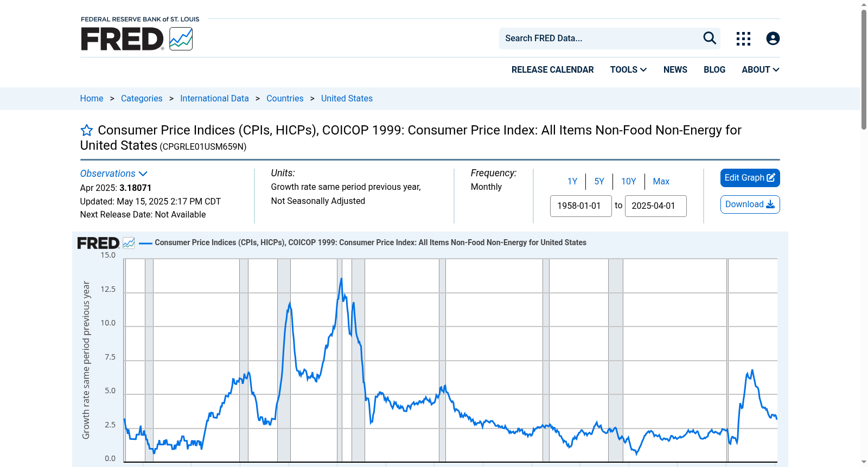Click the Download button
The width and height of the screenshot is (868, 467).
click(x=750, y=204)
